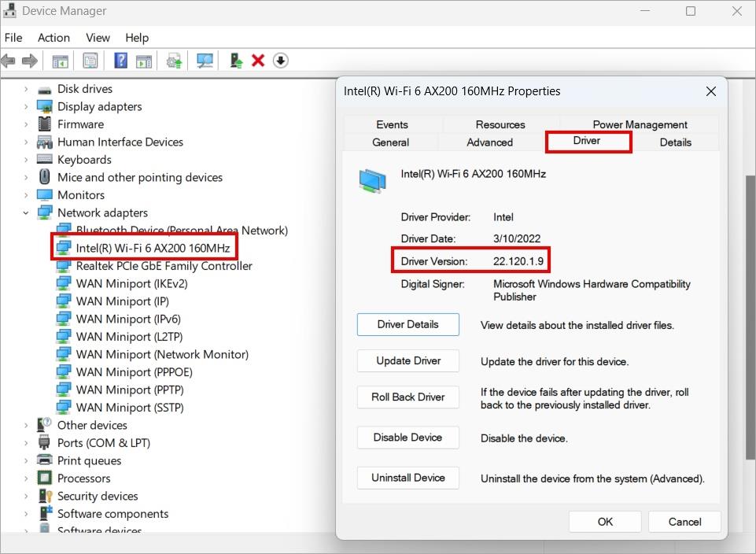The height and width of the screenshot is (554, 756).
Task: Click the Scan for hardware changes icon
Action: 205,61
